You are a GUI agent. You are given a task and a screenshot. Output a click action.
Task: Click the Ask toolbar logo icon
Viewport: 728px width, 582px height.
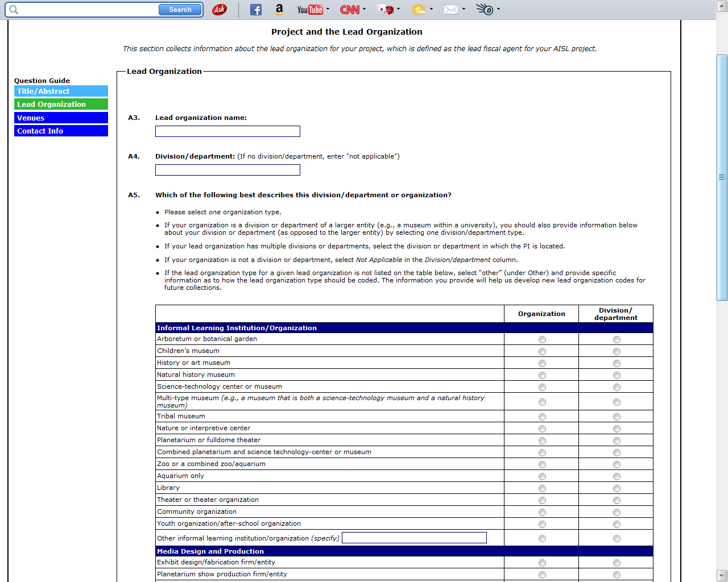pyautogui.click(x=219, y=10)
